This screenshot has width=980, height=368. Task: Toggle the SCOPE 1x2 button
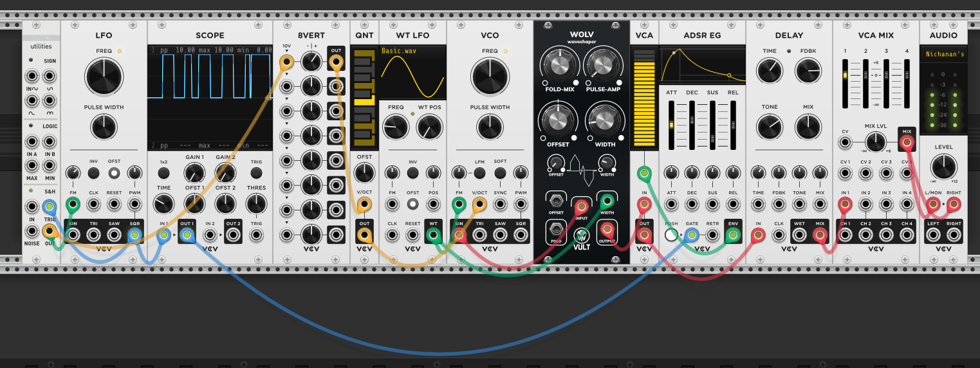tap(163, 172)
